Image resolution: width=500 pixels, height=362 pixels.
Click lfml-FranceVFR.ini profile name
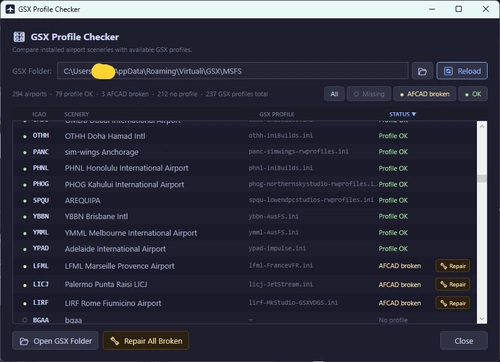pos(281,266)
